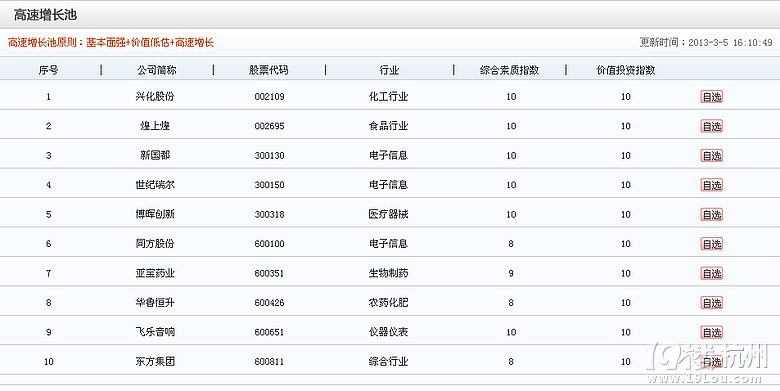Click 综合素质指数 value 8 for 华鲁恒升
The image size is (780, 391).
point(511,302)
